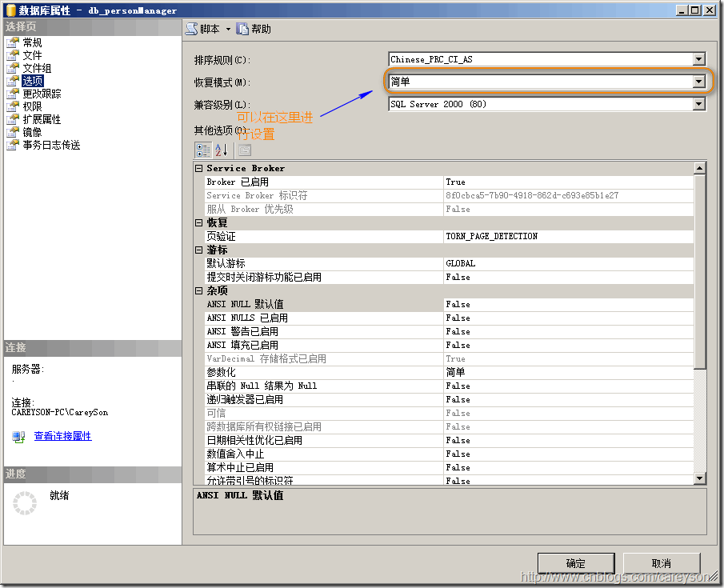Click the 取消 button
Screen dimensions: 724x588
tap(661, 563)
